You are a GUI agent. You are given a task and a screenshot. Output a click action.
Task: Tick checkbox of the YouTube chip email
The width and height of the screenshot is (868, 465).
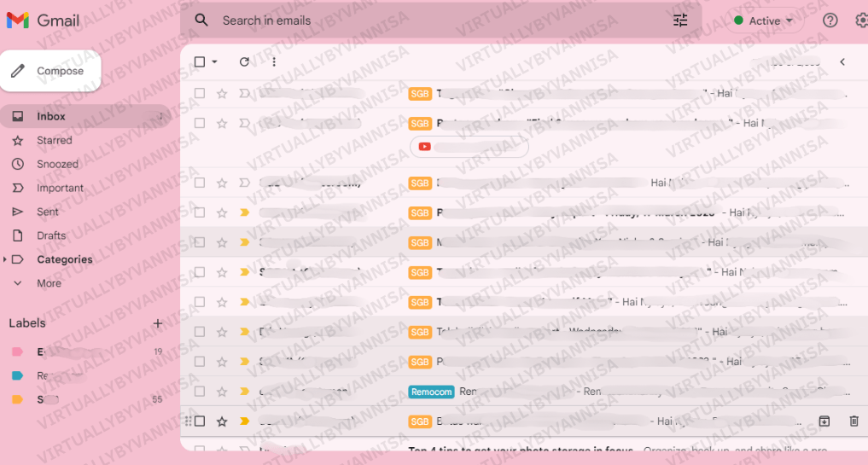(200, 123)
